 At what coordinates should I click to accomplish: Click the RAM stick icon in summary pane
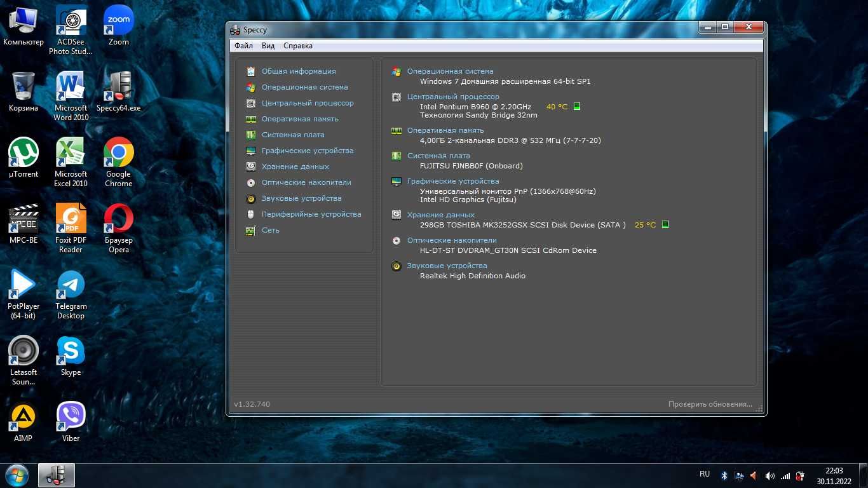tap(397, 130)
